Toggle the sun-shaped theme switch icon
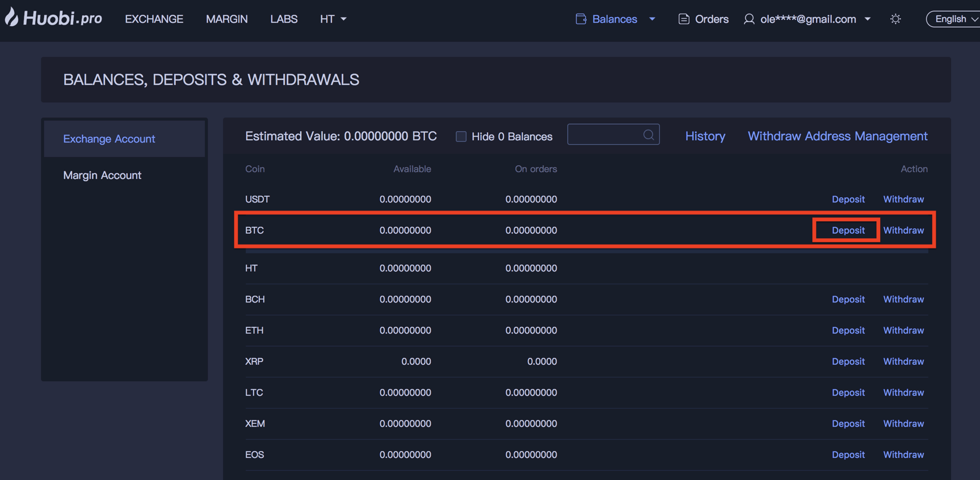Screen dimensions: 980x480 click(895, 19)
